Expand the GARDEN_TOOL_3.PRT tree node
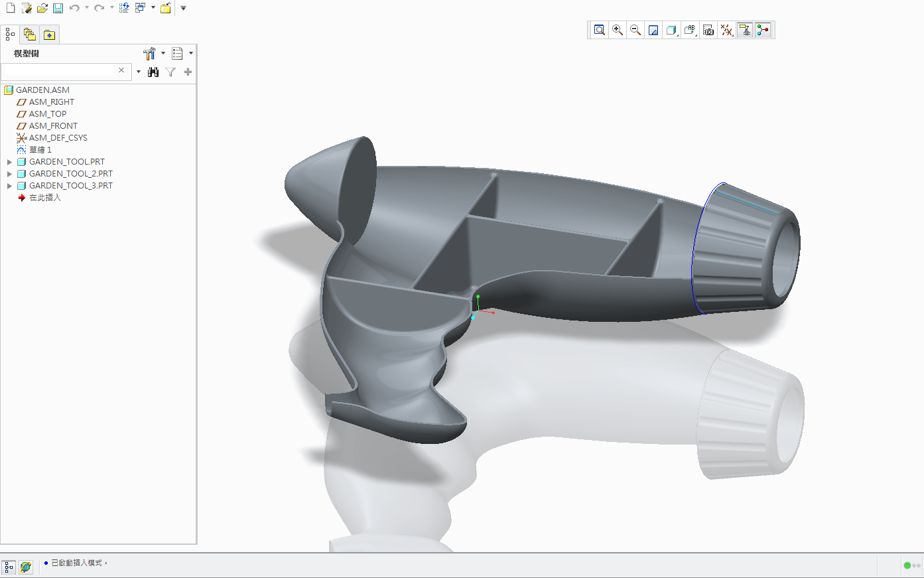Viewport: 924px width, 578px height. (x=9, y=186)
